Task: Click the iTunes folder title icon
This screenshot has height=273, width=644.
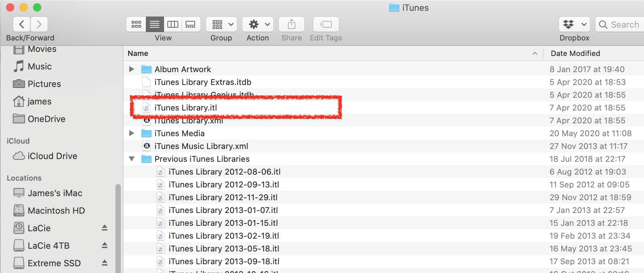Action: [394, 7]
